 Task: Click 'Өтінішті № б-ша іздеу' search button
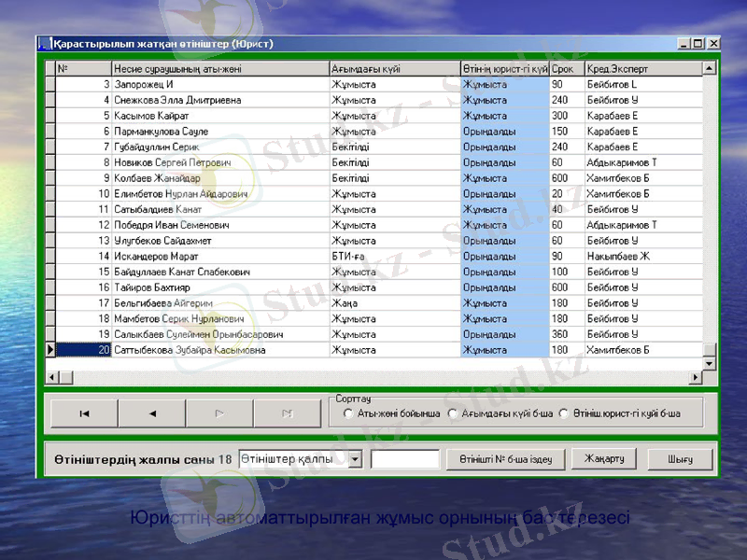coord(506,459)
